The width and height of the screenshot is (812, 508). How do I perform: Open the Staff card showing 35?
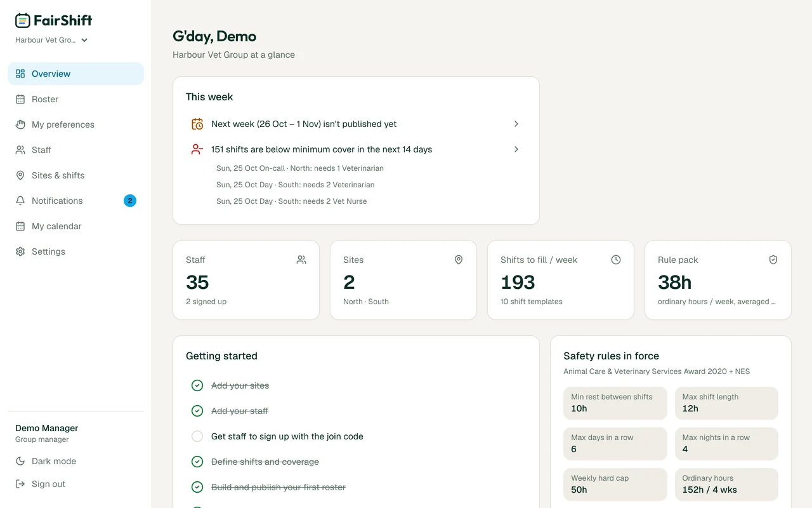246,280
